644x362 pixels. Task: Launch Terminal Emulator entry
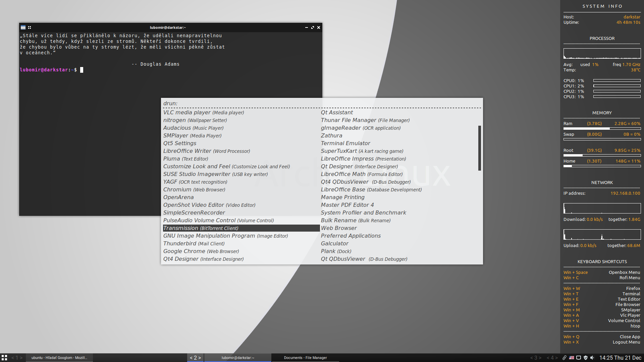[x=399, y=143]
